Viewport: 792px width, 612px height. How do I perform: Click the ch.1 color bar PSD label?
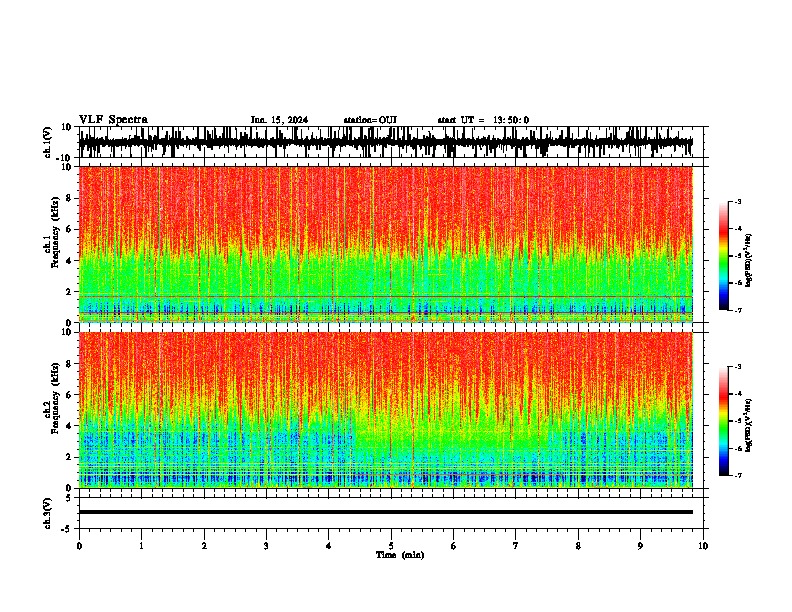(749, 260)
